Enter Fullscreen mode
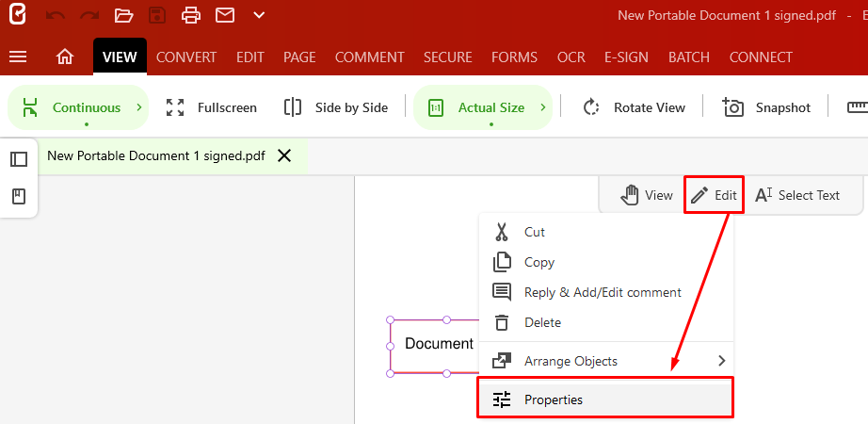 (x=211, y=107)
